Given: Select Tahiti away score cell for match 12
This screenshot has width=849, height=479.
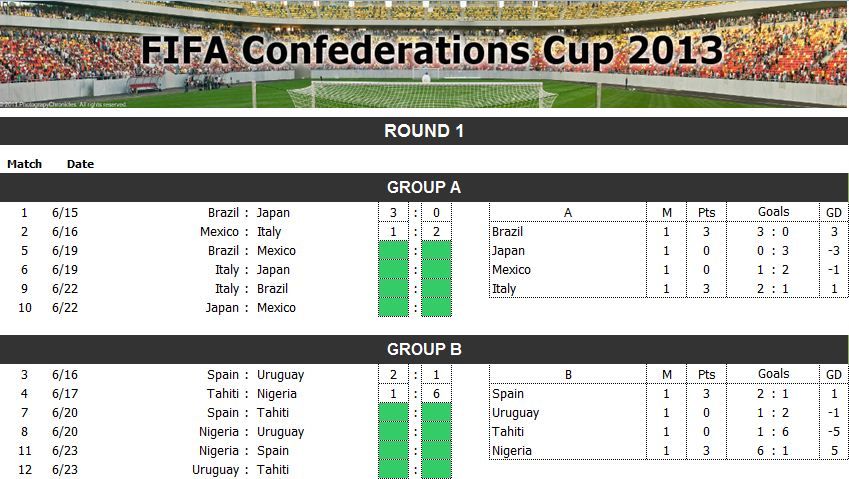Looking at the screenshot, I should point(436,469).
